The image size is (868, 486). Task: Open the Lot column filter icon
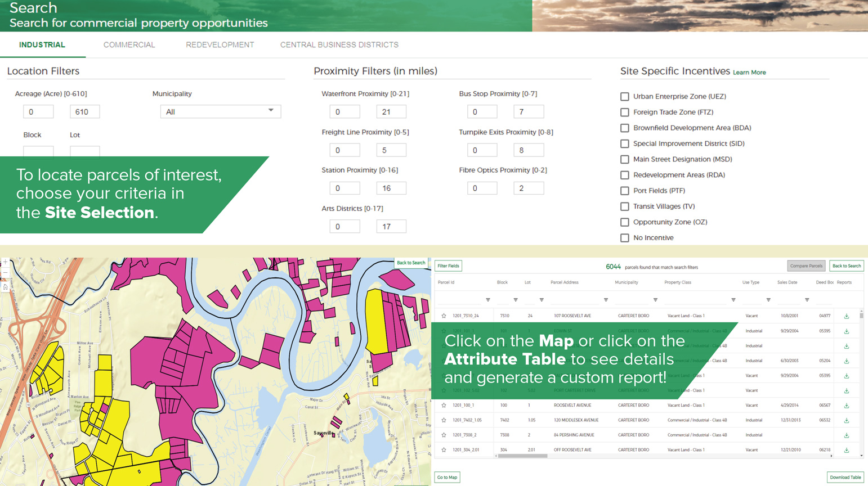click(542, 300)
